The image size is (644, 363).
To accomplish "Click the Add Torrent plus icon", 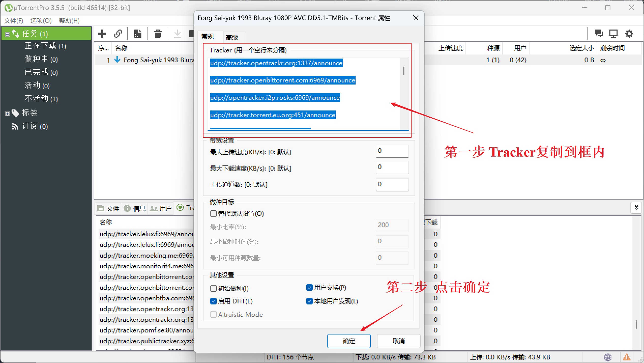I will (x=102, y=34).
